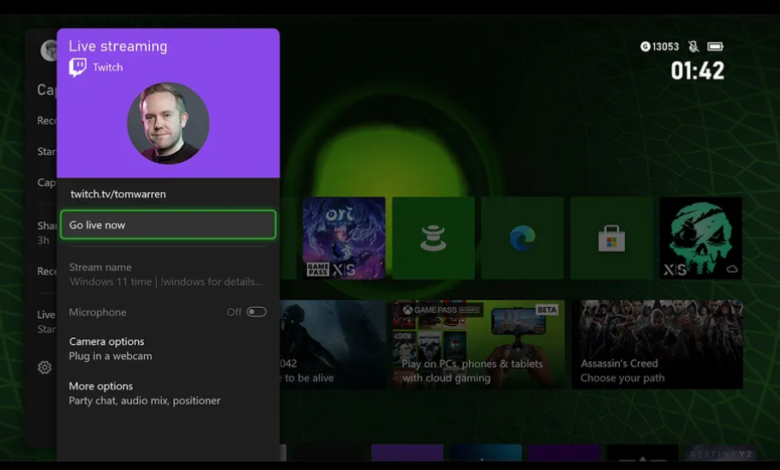The height and width of the screenshot is (470, 780).
Task: Open the Game Pass cloud gaming tile
Action: (478, 344)
